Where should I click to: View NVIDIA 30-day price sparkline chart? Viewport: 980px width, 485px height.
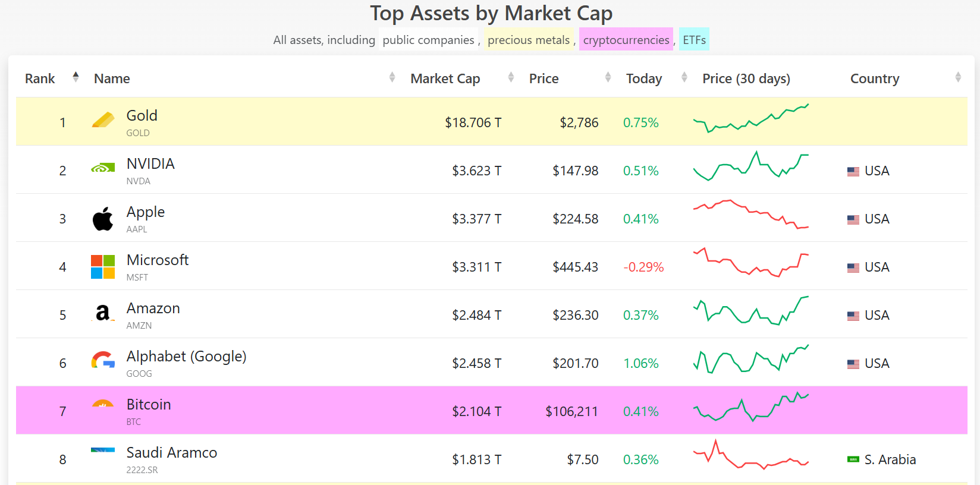pyautogui.click(x=751, y=166)
